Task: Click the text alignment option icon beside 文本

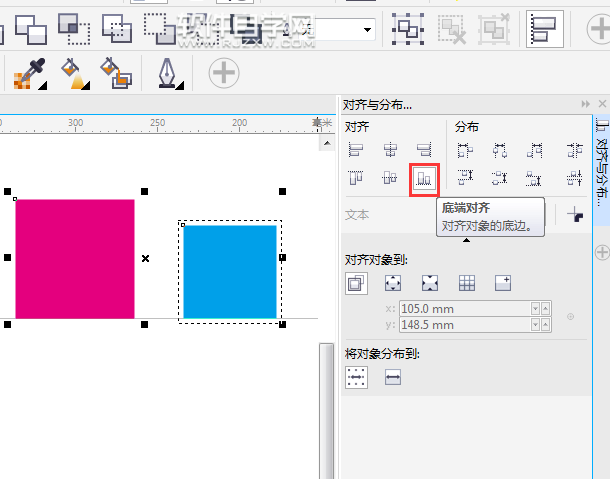Action: coord(575,214)
